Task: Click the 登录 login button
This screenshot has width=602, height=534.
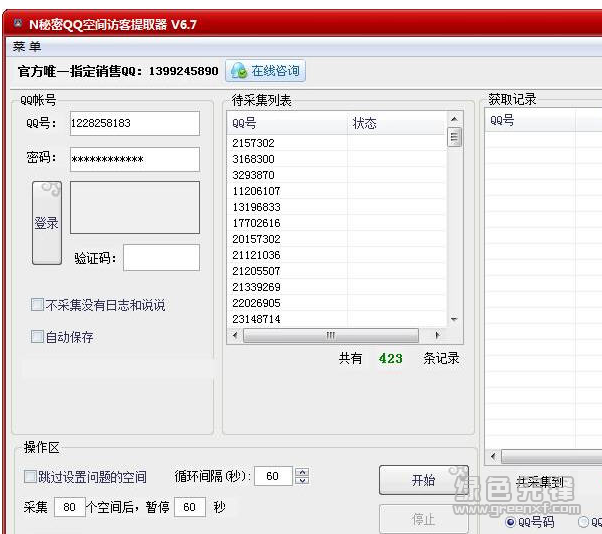Action: point(47,223)
